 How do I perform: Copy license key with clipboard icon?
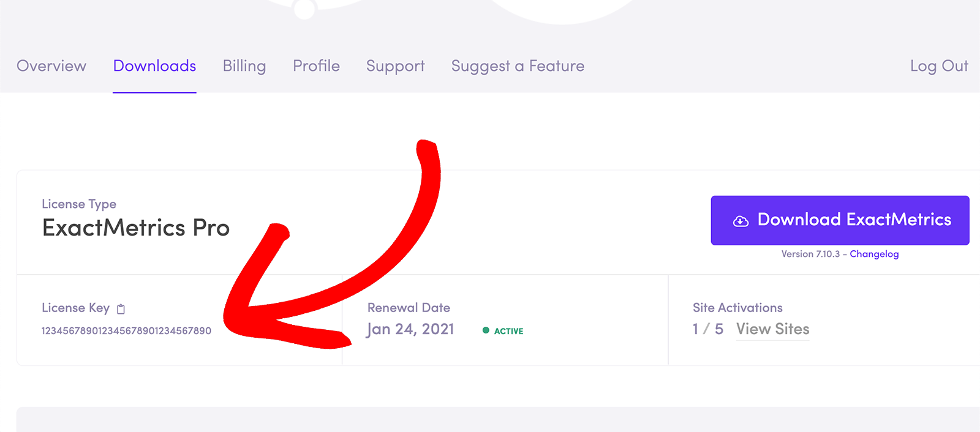pos(121,309)
